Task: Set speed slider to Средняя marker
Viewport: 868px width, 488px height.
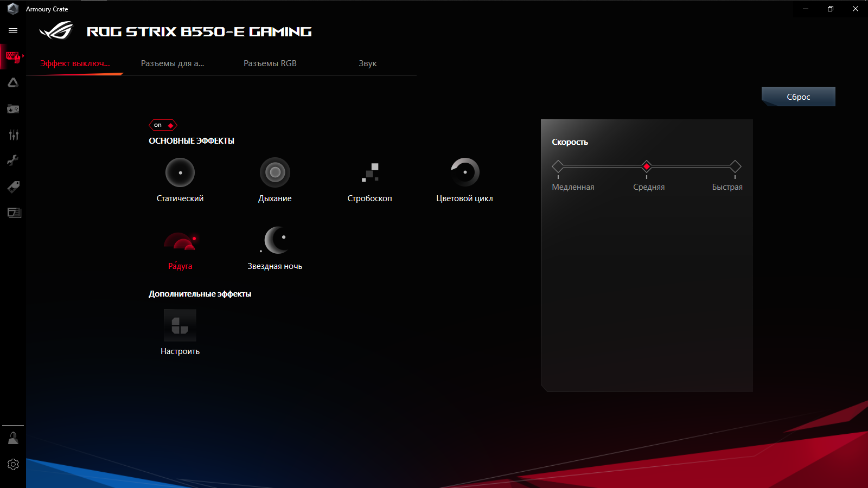Action: tap(647, 166)
